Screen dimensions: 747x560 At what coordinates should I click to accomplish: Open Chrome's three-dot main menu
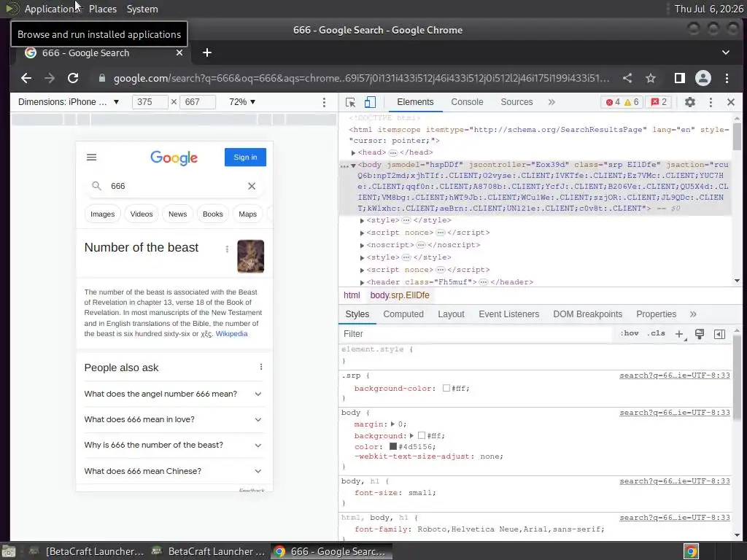coord(727,78)
